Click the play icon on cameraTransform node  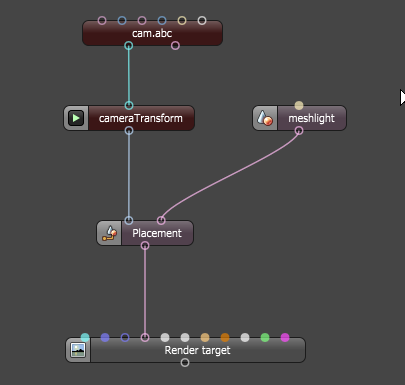(x=76, y=118)
